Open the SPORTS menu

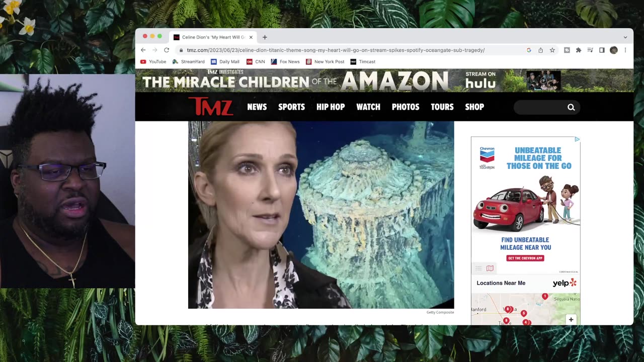tap(292, 107)
